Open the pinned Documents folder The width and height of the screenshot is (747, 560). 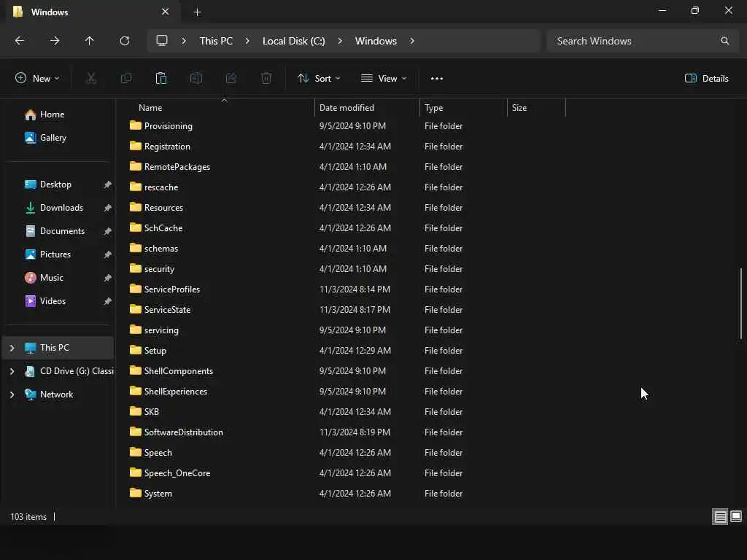tap(62, 231)
